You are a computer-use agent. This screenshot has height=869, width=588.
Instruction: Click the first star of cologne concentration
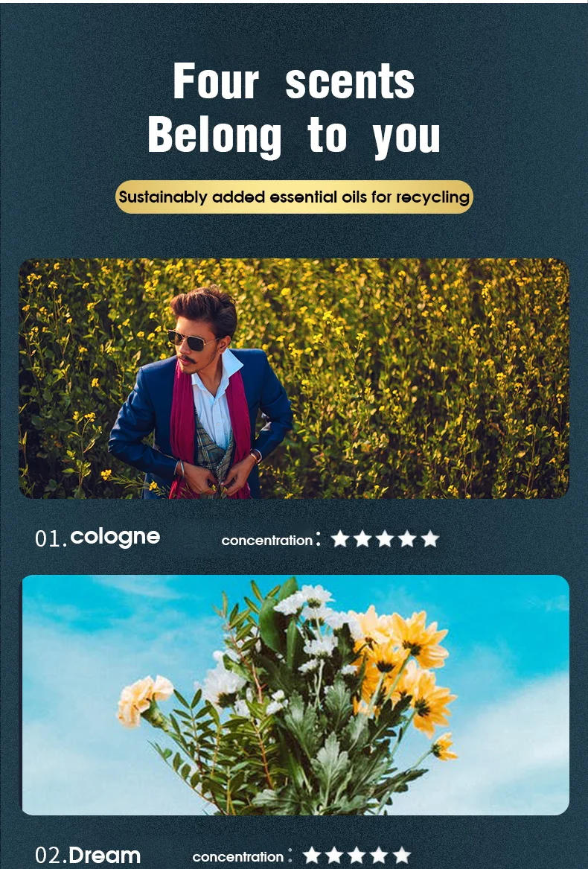[339, 538]
